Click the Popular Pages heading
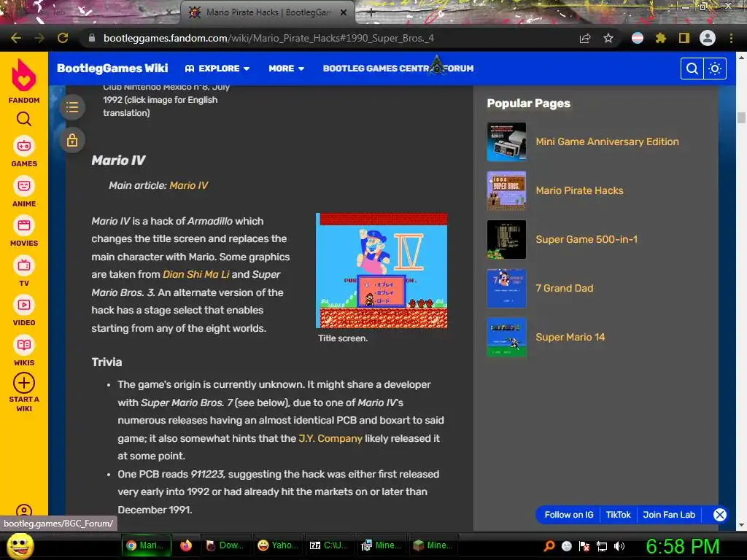Image resolution: width=747 pixels, height=560 pixels. [x=528, y=104]
